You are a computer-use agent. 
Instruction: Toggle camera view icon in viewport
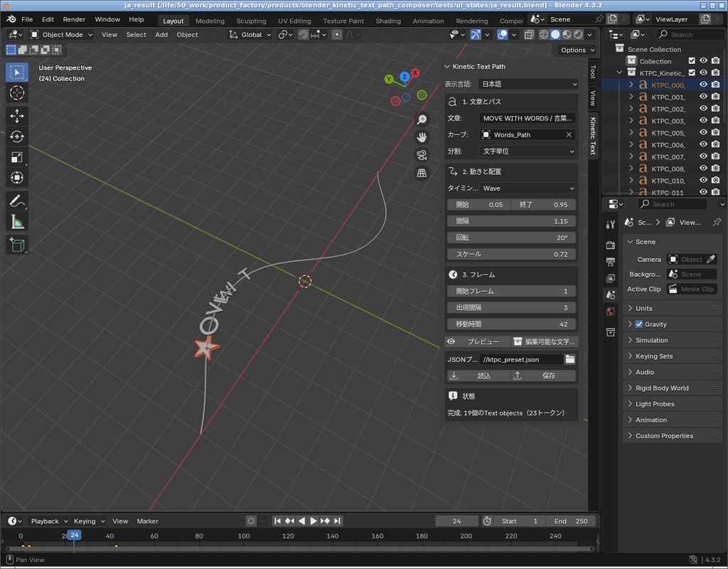[x=422, y=155]
